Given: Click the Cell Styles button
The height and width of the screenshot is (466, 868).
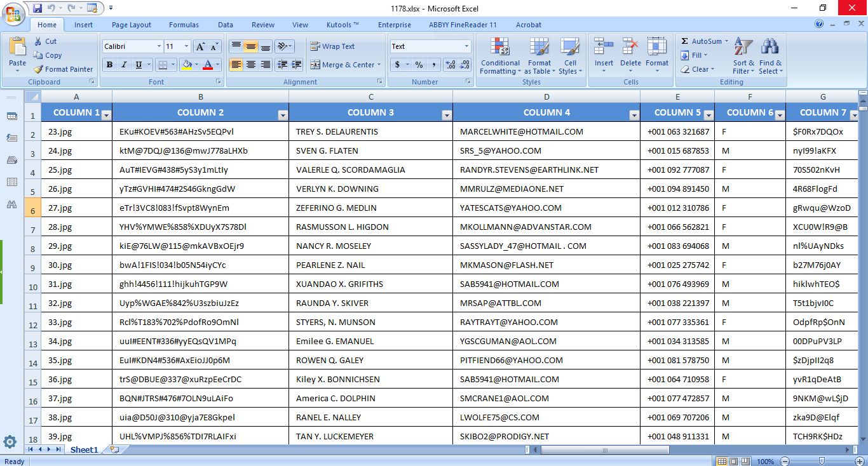Looking at the screenshot, I should pyautogui.click(x=570, y=57).
